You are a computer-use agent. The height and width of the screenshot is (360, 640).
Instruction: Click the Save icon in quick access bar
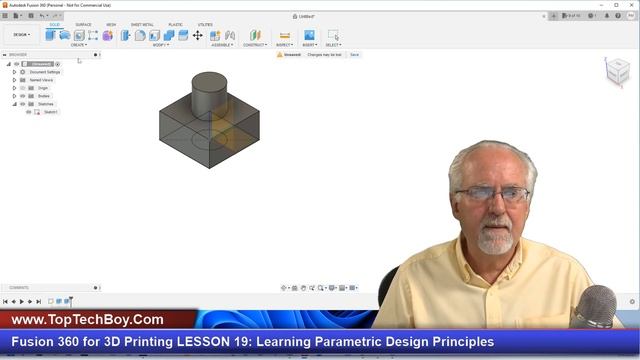pos(31,16)
